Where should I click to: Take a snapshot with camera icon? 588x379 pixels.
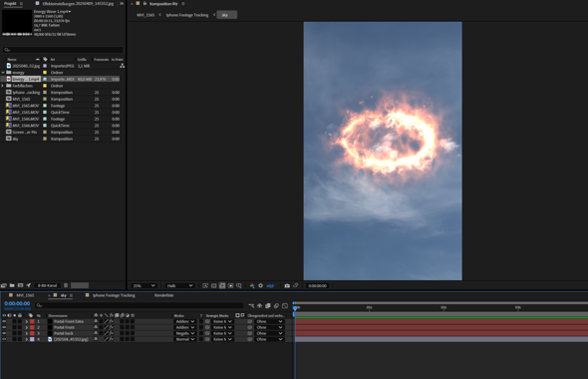coord(287,286)
